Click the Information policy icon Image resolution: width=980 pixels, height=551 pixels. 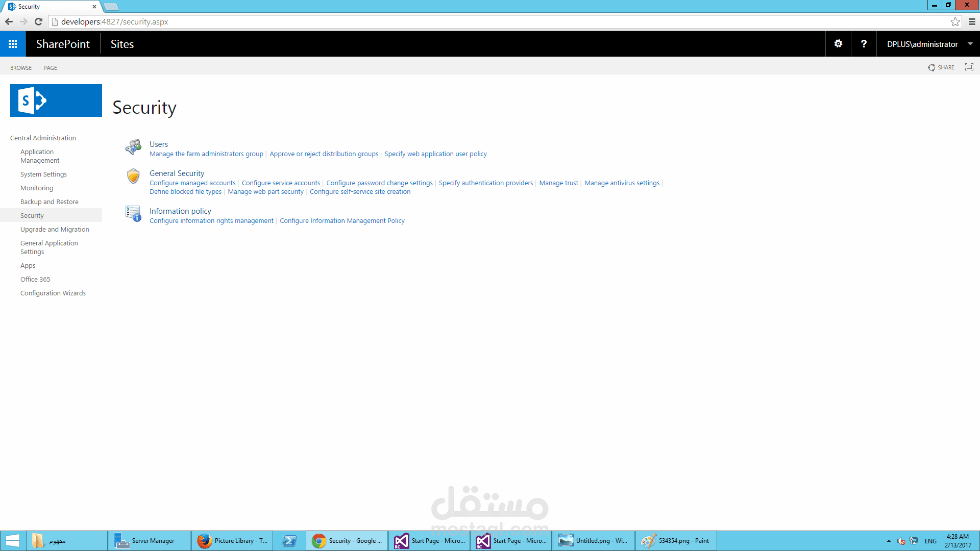pos(133,214)
